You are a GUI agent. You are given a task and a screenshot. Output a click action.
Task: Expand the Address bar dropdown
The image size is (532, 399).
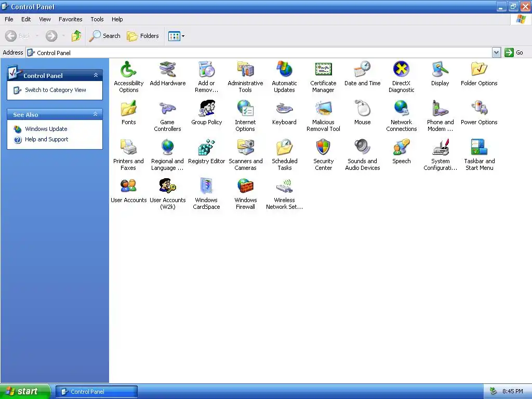[x=496, y=52]
